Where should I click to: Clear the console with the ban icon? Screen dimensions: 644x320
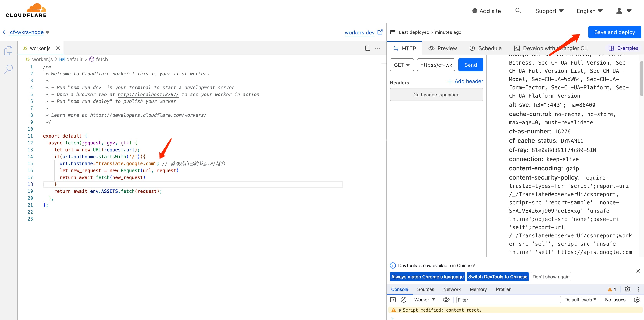(x=403, y=299)
